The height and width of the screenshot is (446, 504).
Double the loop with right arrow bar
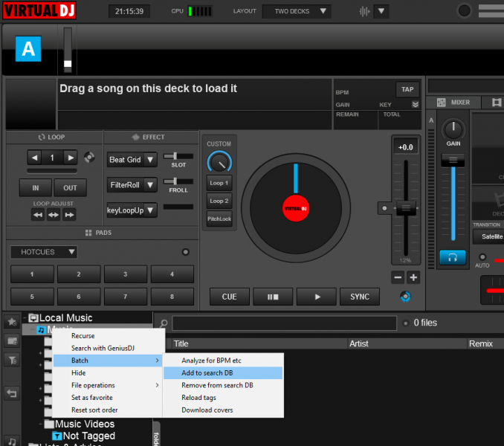pos(69,215)
